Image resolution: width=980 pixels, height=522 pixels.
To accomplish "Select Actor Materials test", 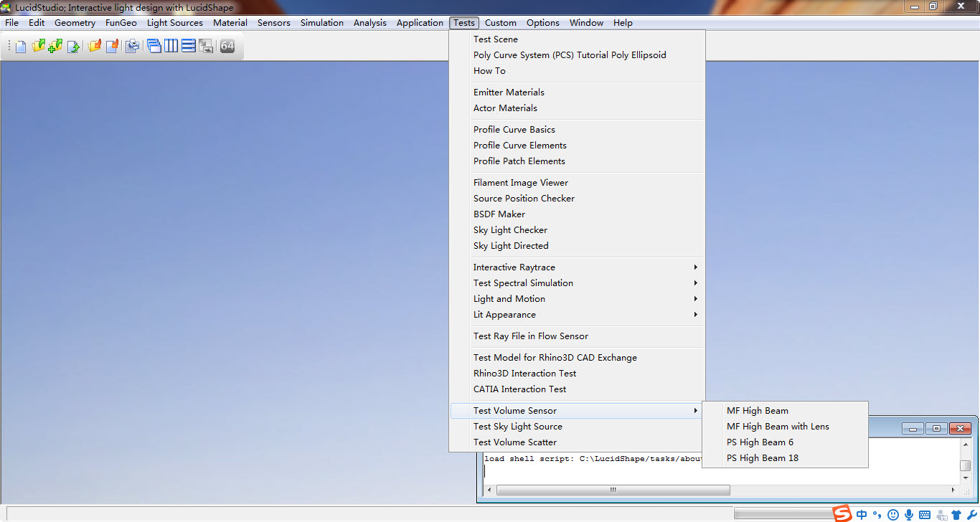I will 577,108.
